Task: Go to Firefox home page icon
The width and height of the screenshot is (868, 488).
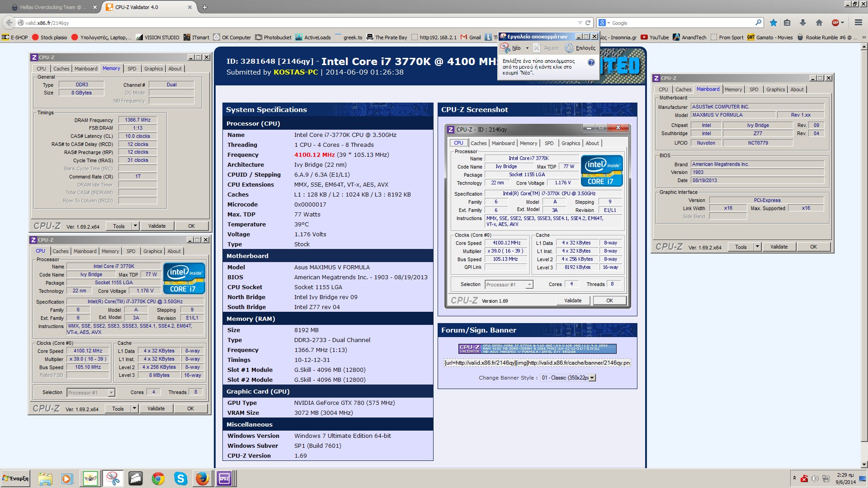Action: tap(819, 23)
